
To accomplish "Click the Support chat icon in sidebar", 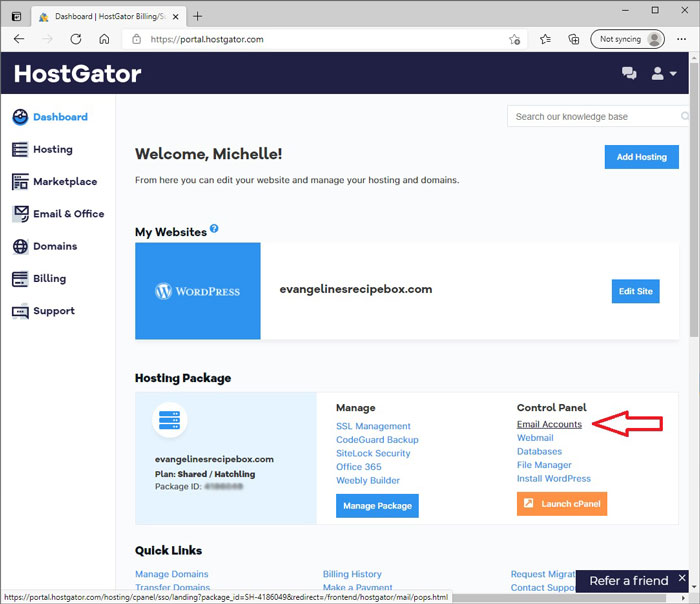I will pyautogui.click(x=20, y=312).
